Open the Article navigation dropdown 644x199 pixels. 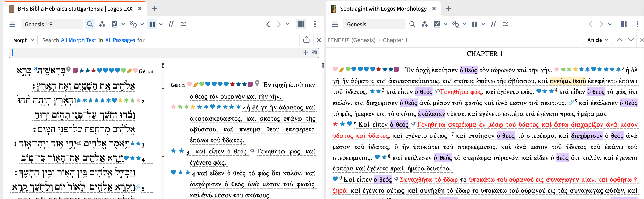tap(598, 40)
